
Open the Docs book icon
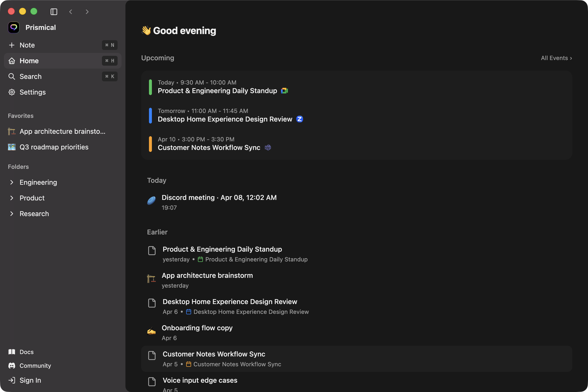click(x=12, y=352)
